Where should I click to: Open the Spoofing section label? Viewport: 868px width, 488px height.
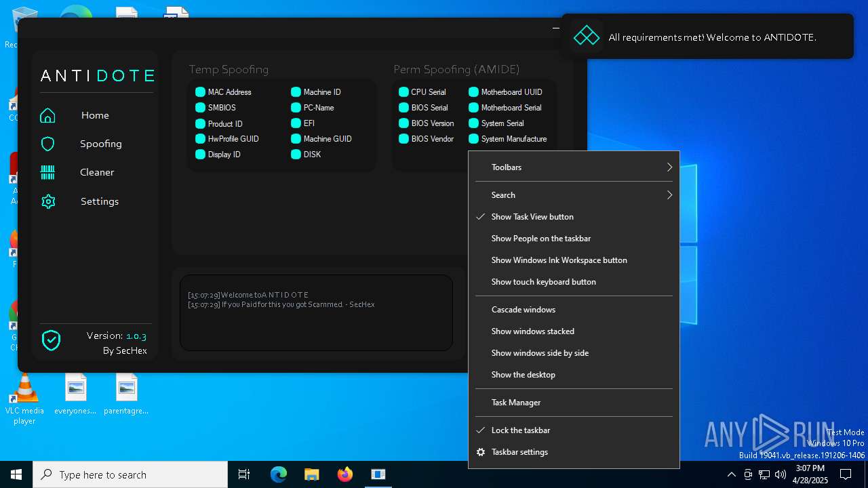(101, 144)
